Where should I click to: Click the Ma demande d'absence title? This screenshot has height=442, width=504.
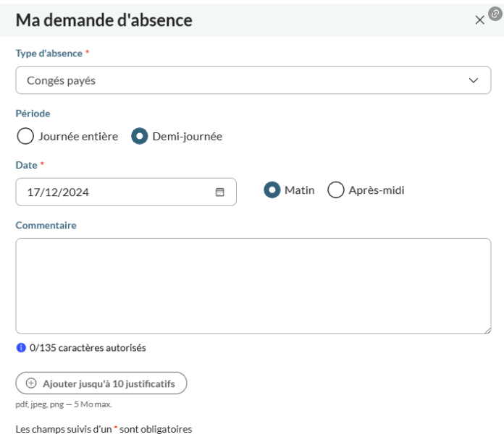104,20
